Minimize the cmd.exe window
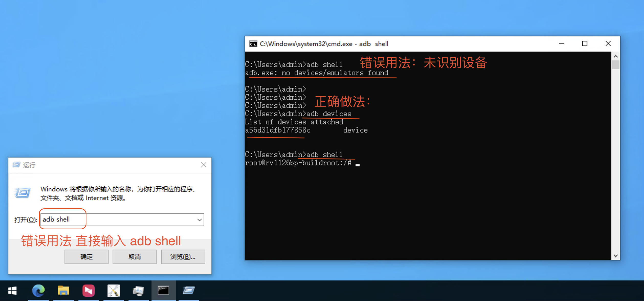This screenshot has height=301, width=644. click(562, 44)
